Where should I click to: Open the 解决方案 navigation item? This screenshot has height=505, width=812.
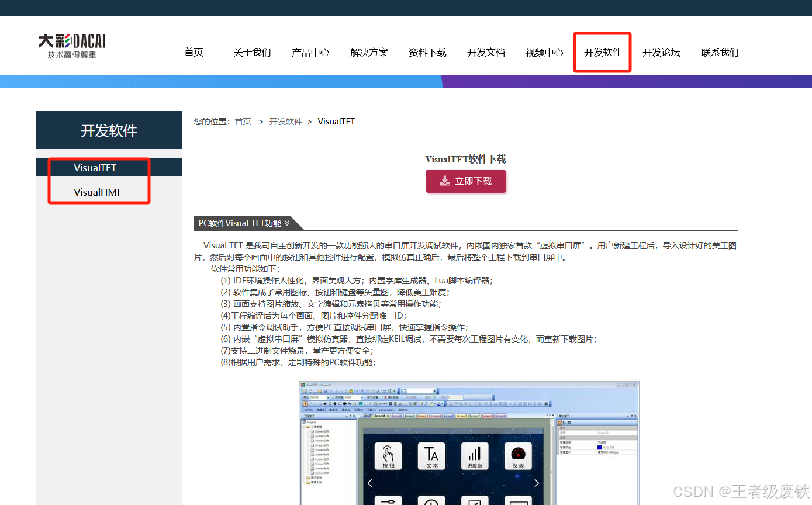(369, 53)
